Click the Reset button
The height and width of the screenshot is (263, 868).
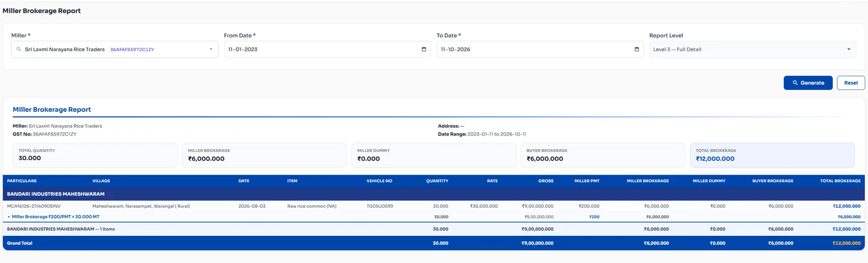(x=851, y=83)
